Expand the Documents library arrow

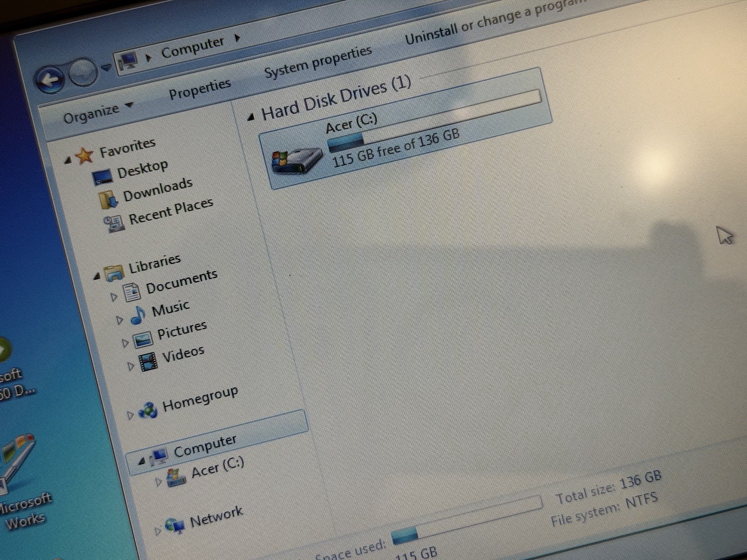(x=113, y=296)
